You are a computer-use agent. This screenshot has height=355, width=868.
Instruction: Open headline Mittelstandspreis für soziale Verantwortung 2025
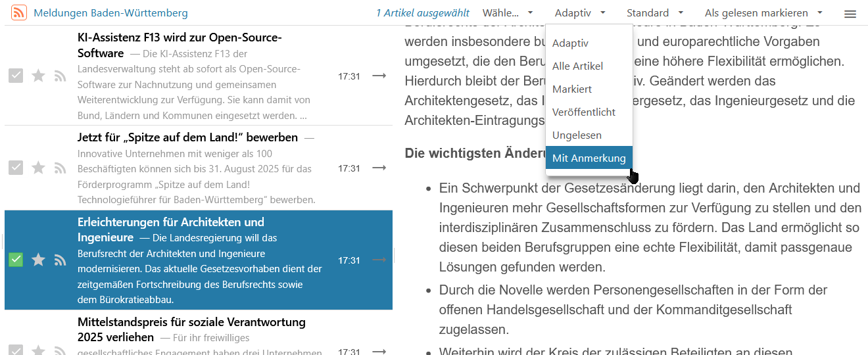(191, 329)
